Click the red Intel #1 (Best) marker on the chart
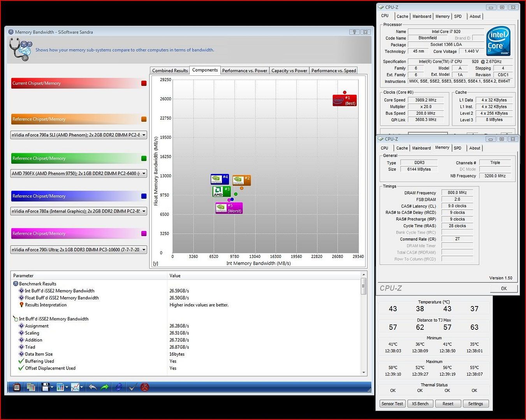This screenshot has width=526, height=420. point(345,100)
